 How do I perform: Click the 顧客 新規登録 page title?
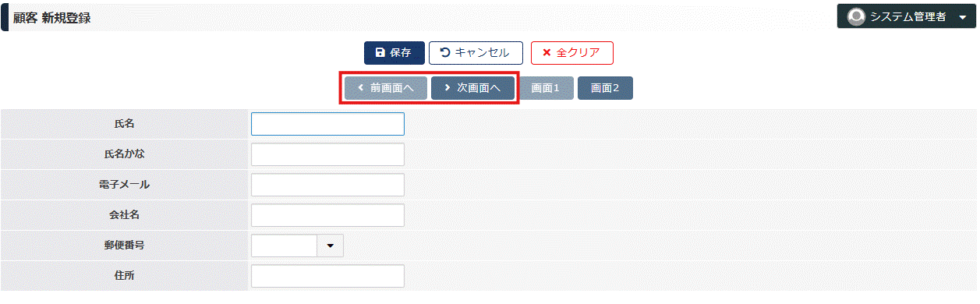tap(52, 17)
